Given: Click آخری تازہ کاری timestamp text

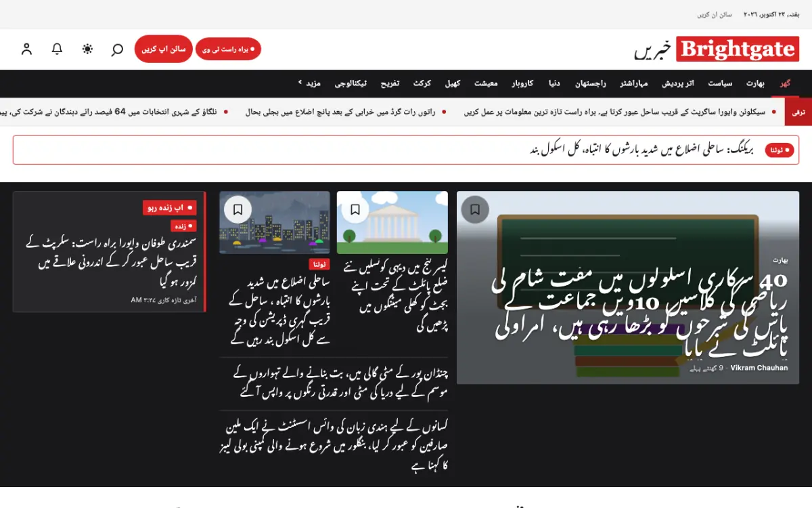Looking at the screenshot, I should (164, 299).
